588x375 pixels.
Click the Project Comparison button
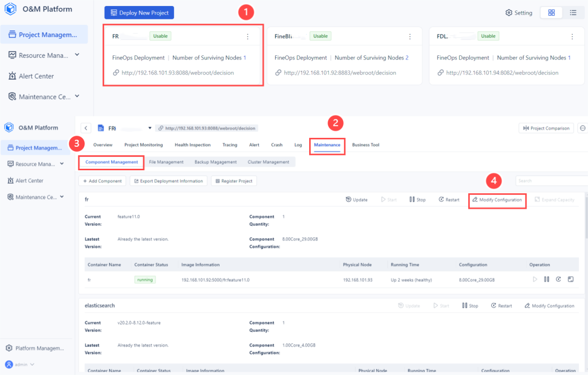(x=546, y=128)
